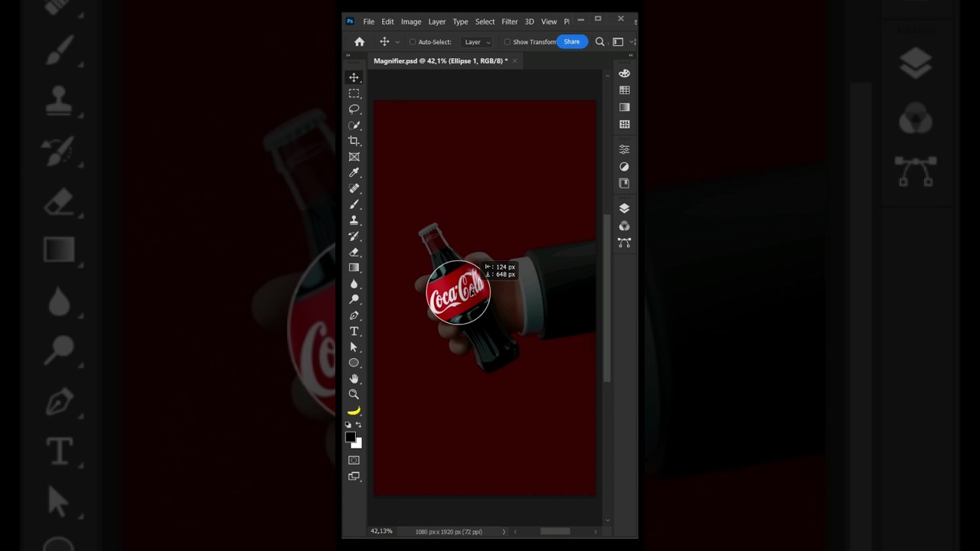Select the Spot Healing Brush tool
The height and width of the screenshot is (551, 980).
(x=354, y=188)
